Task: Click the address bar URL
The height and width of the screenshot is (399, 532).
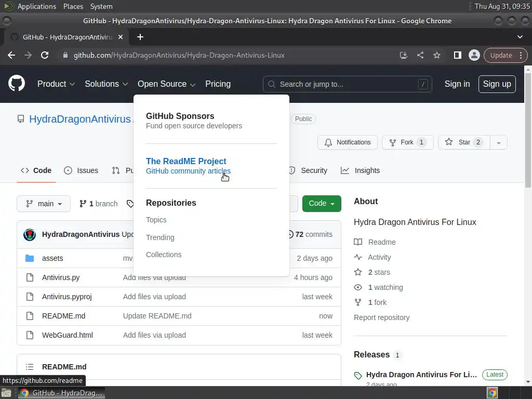Action: click(179, 55)
